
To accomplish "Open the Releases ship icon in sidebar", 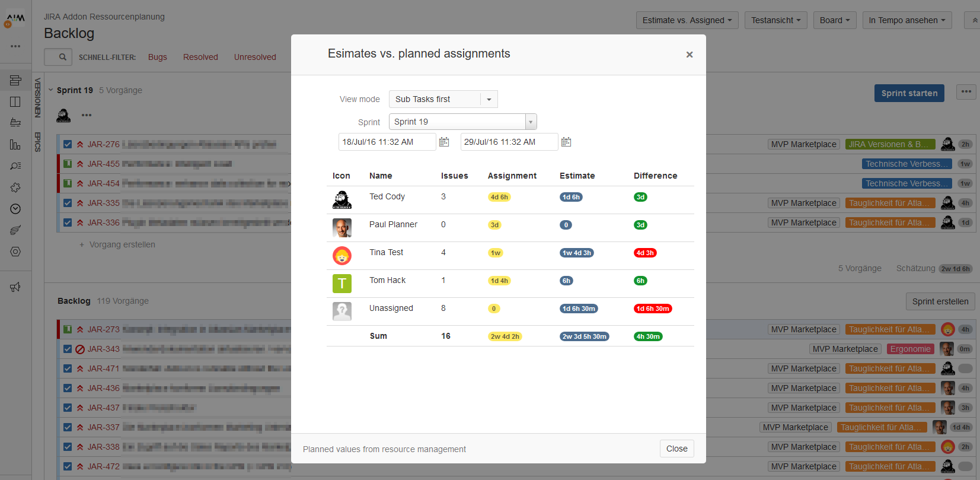I will coord(15,123).
